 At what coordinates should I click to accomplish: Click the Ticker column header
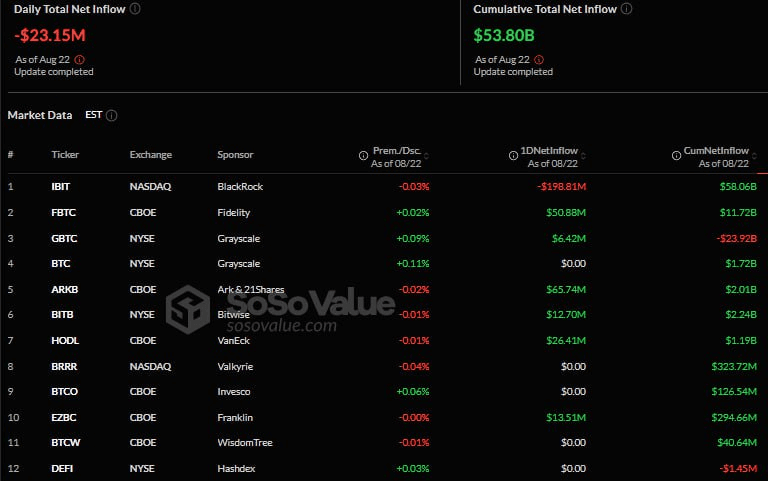pyautogui.click(x=65, y=155)
